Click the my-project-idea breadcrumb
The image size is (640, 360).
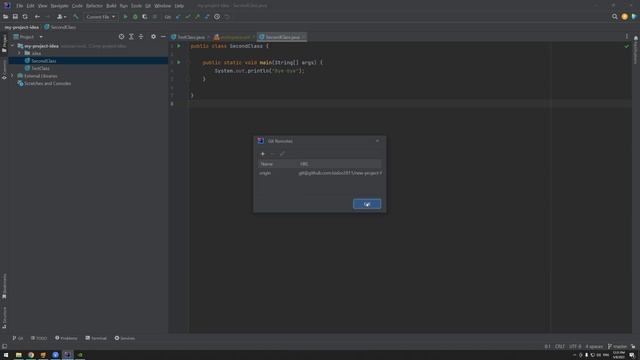[x=22, y=27]
